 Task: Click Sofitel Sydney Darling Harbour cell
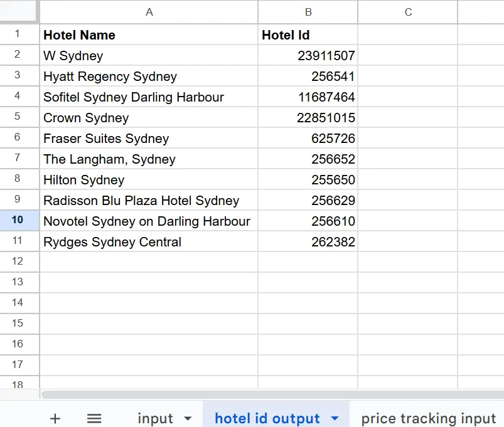[149, 97]
